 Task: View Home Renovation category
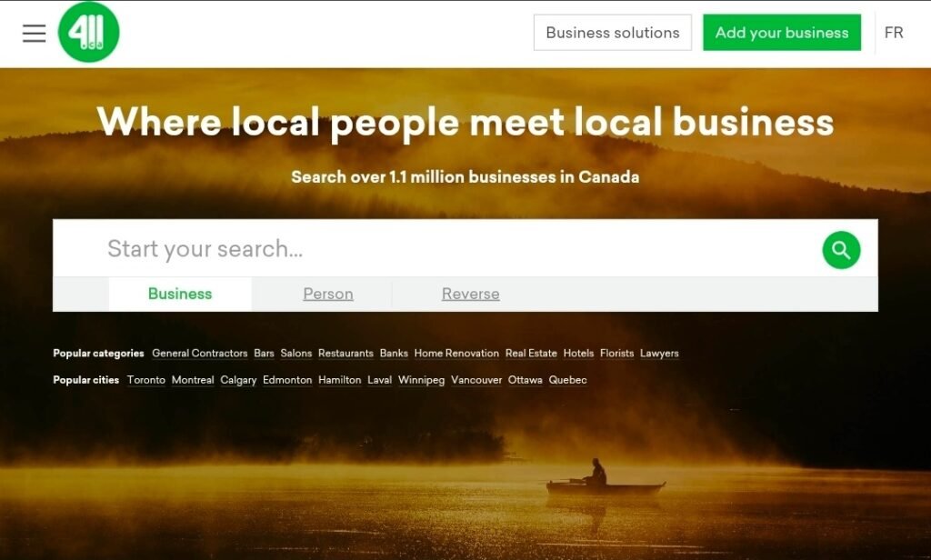click(456, 354)
